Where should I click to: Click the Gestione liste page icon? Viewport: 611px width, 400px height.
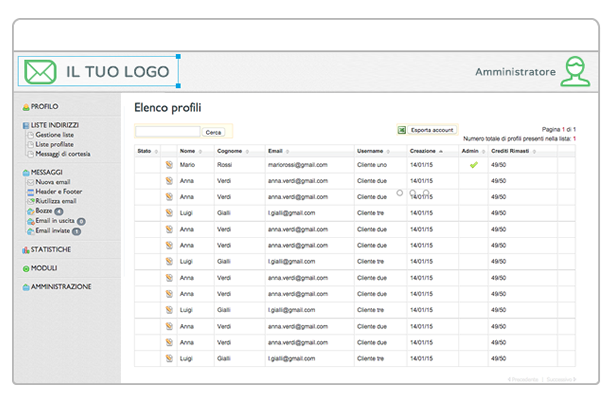click(30, 135)
